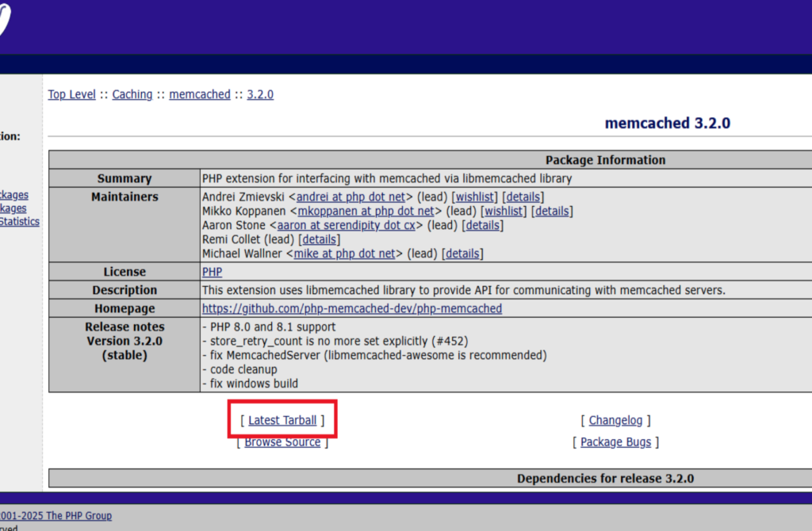
Task: Open the Package Bugs page
Action: coord(615,442)
